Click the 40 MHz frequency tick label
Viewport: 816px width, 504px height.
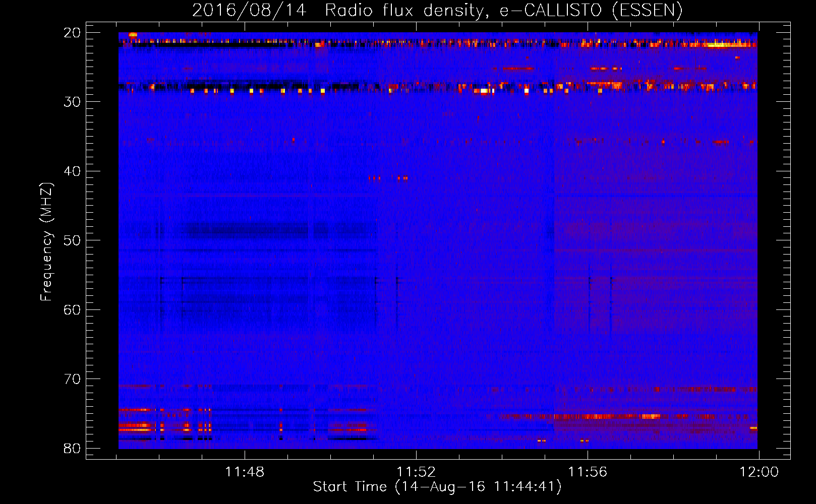72,171
